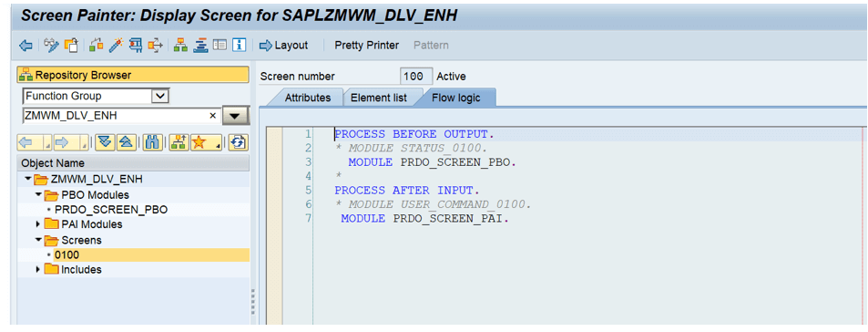Image resolution: width=868 pixels, height=332 pixels.
Task: Refresh the object list
Action: pos(238,143)
